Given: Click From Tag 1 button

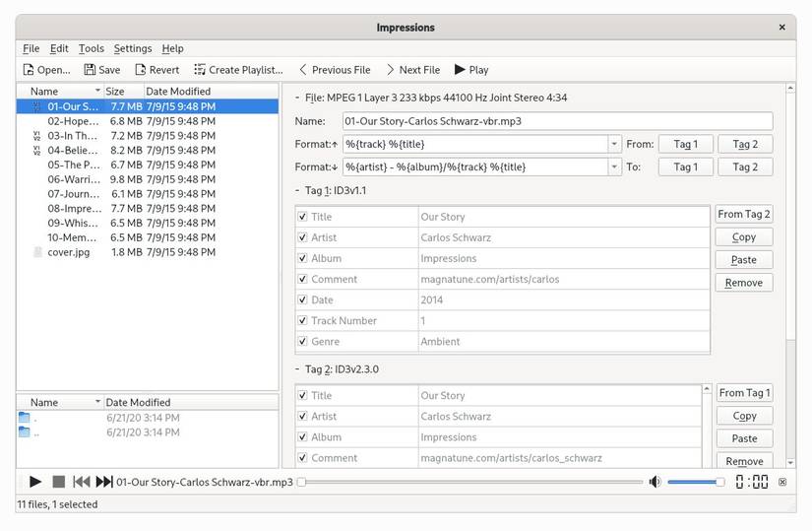Looking at the screenshot, I should (x=745, y=393).
